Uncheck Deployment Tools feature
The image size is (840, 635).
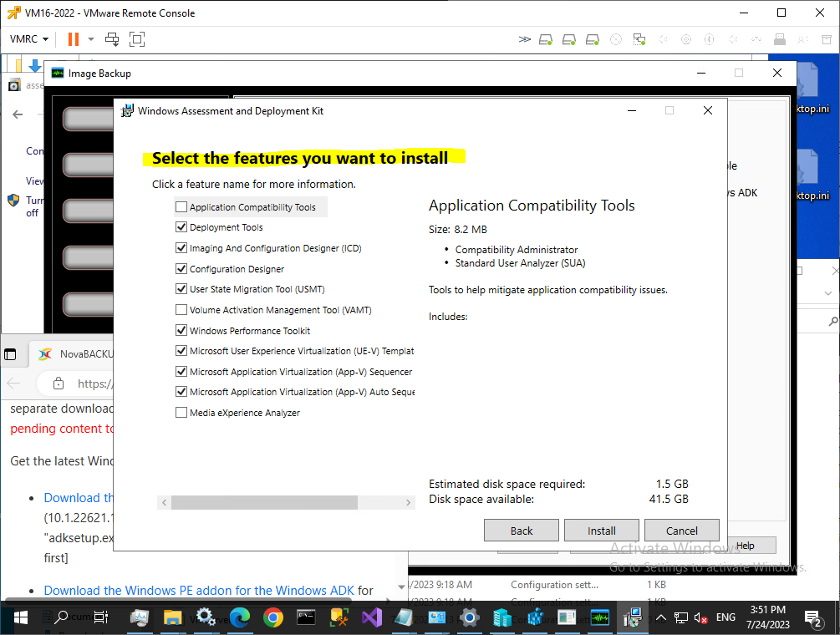point(181,227)
